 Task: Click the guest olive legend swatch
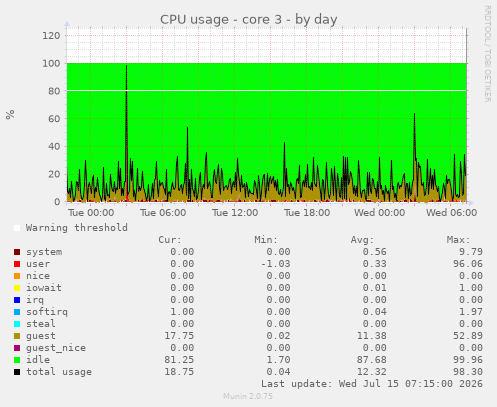(17, 336)
